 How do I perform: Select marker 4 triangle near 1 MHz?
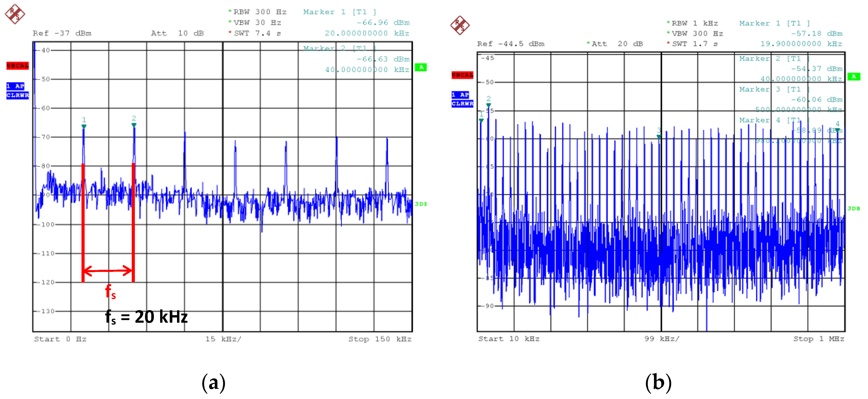point(837,130)
